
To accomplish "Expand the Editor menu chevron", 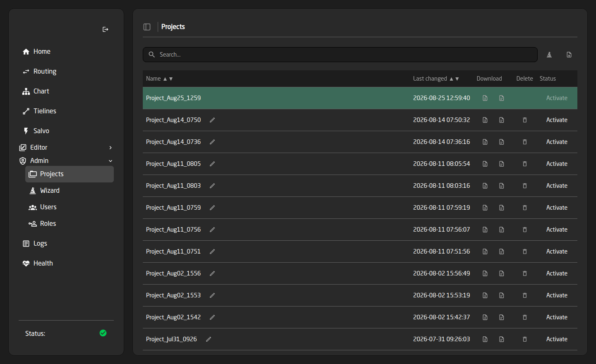I will click(x=111, y=148).
